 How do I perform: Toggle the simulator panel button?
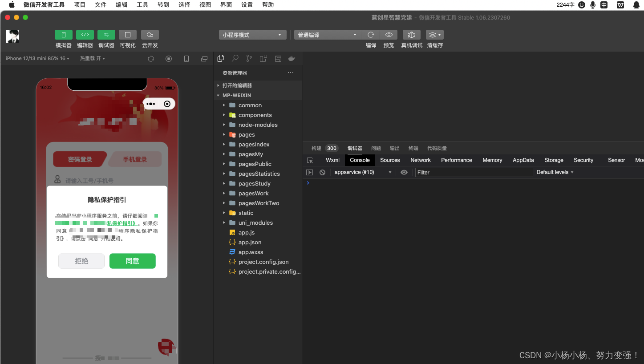click(63, 35)
